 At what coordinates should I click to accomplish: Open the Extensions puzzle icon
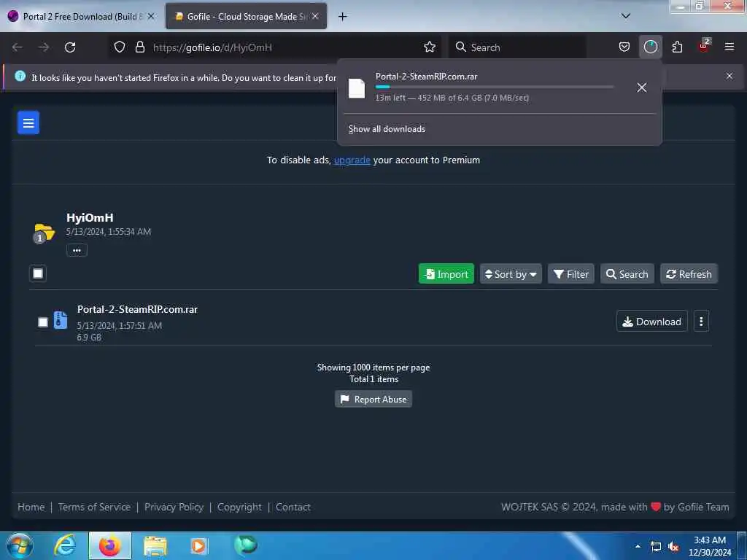point(677,47)
